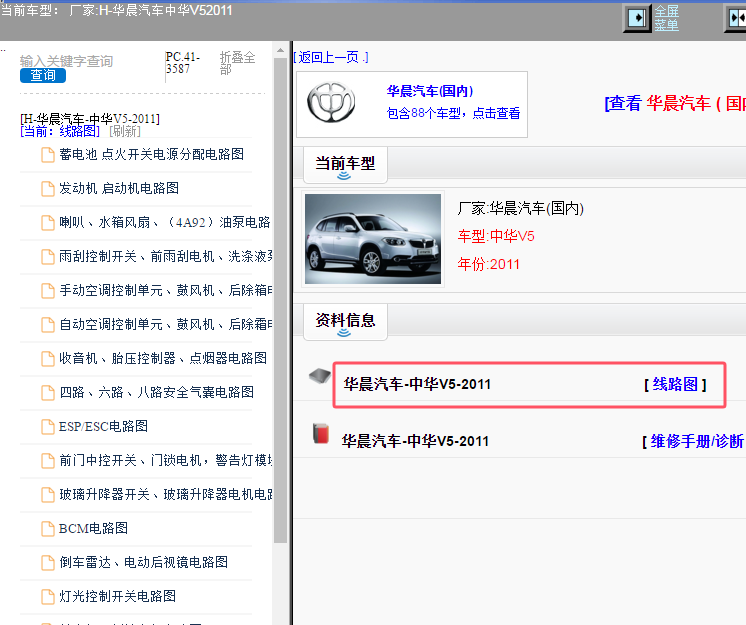Image resolution: width=746 pixels, height=625 pixels.
Task: Click 返回上一页 back link
Action: 331,58
